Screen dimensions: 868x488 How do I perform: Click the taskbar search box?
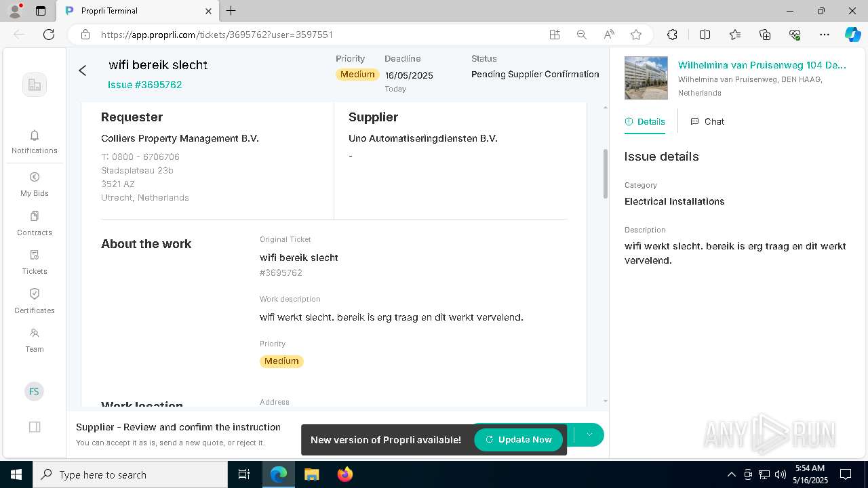pos(130,474)
